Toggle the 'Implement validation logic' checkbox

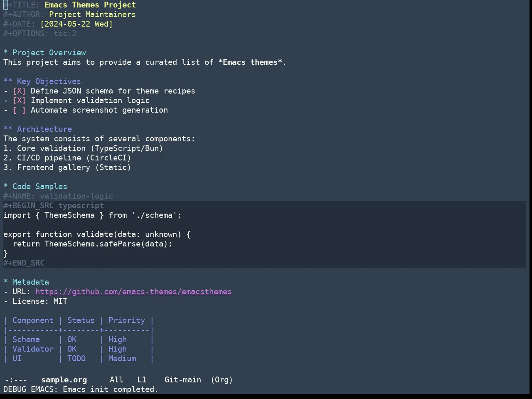[x=19, y=101]
